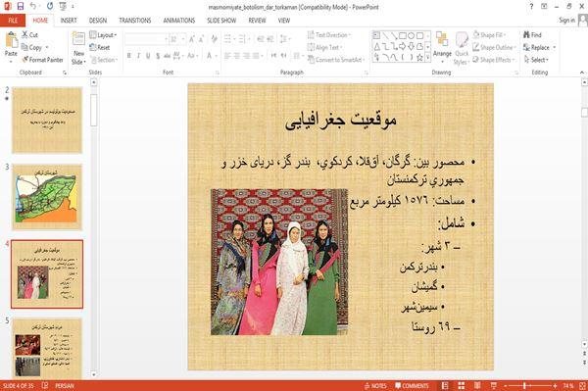Select the star shape in the shapes gallery

419,58
